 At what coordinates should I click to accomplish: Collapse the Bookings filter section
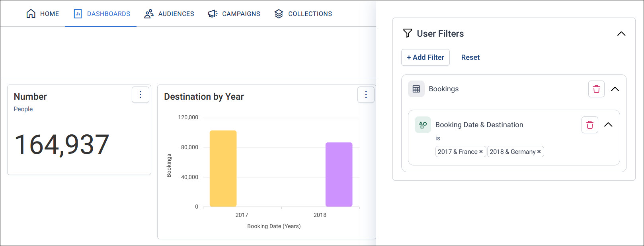click(615, 89)
